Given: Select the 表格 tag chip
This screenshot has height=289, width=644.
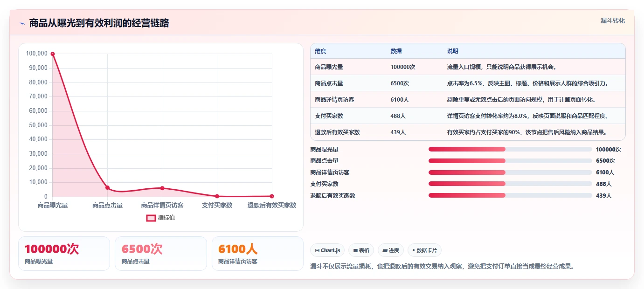Looking at the screenshot, I should (361, 250).
